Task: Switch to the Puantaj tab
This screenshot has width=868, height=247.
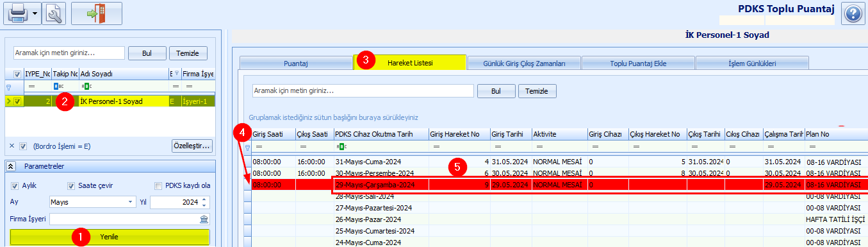Action: (296, 63)
